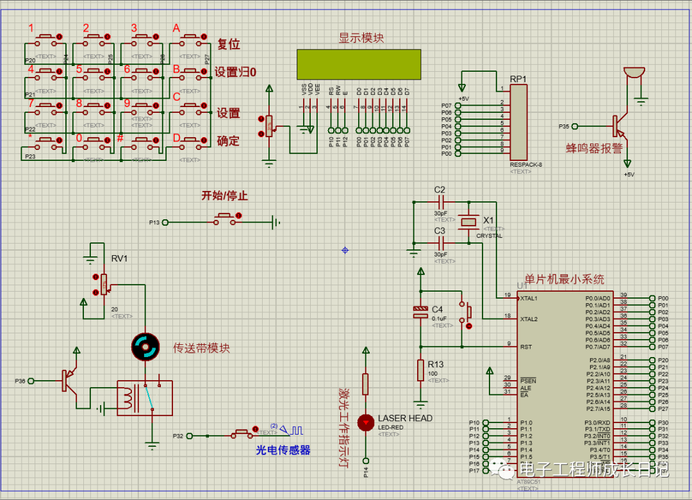Click the 蜂鸣器报警 label text

point(594,148)
